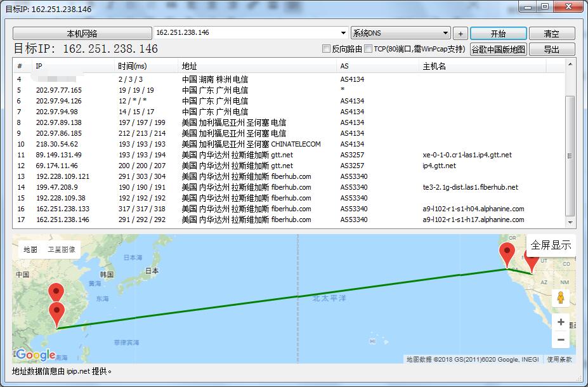The width and height of the screenshot is (588, 387).
Task: Click the 导出 export button
Action: point(551,49)
